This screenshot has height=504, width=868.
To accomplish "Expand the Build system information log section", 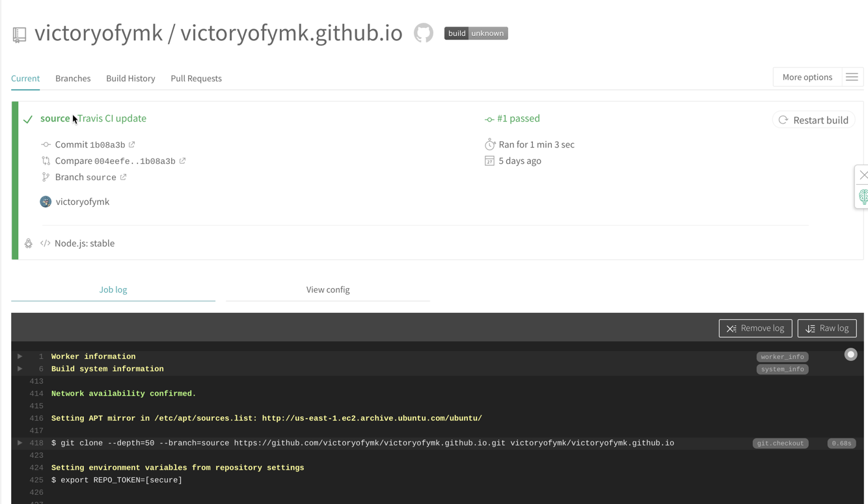I will tap(20, 369).
